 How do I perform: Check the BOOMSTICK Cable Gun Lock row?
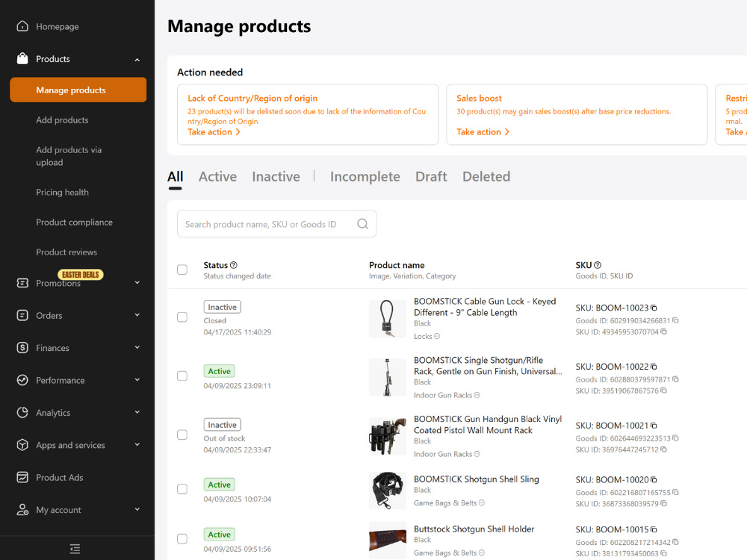click(182, 317)
